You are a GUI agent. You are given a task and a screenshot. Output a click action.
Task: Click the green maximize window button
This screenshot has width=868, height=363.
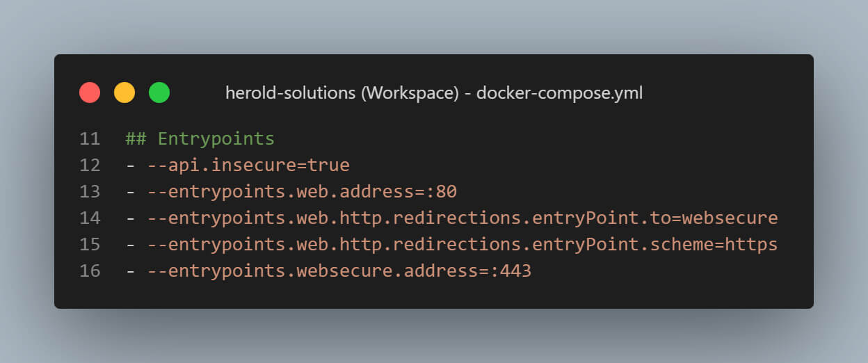click(x=159, y=92)
